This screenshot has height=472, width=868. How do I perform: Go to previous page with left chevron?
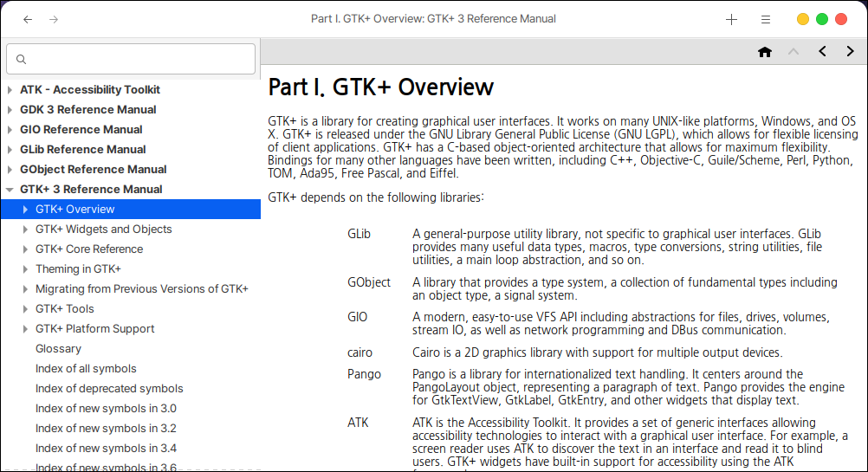(x=822, y=52)
